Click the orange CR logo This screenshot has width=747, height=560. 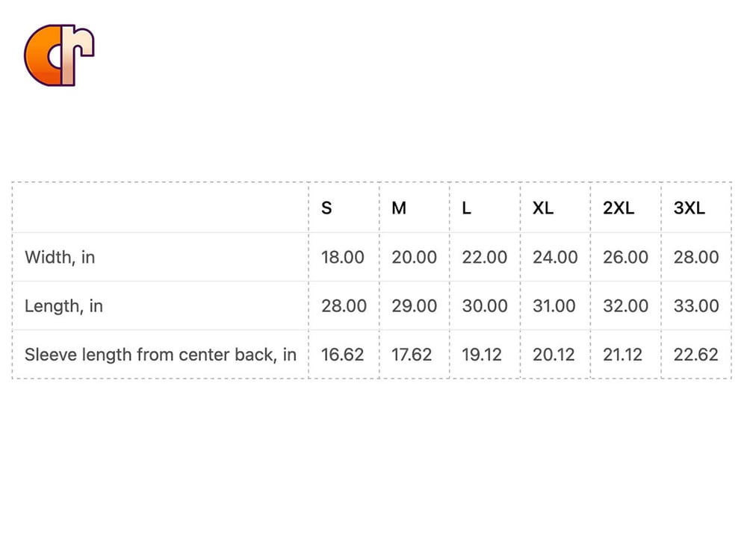(59, 55)
